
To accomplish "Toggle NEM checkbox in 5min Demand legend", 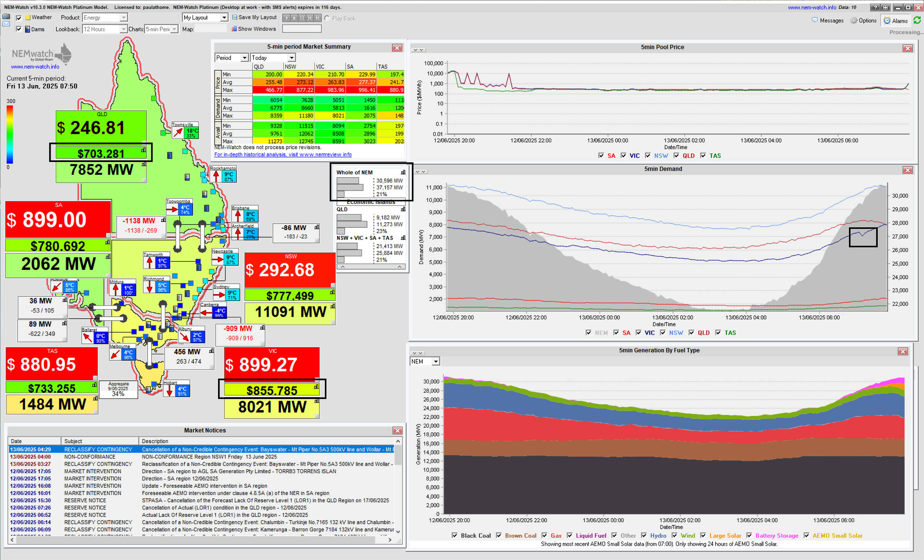I will 588,333.
